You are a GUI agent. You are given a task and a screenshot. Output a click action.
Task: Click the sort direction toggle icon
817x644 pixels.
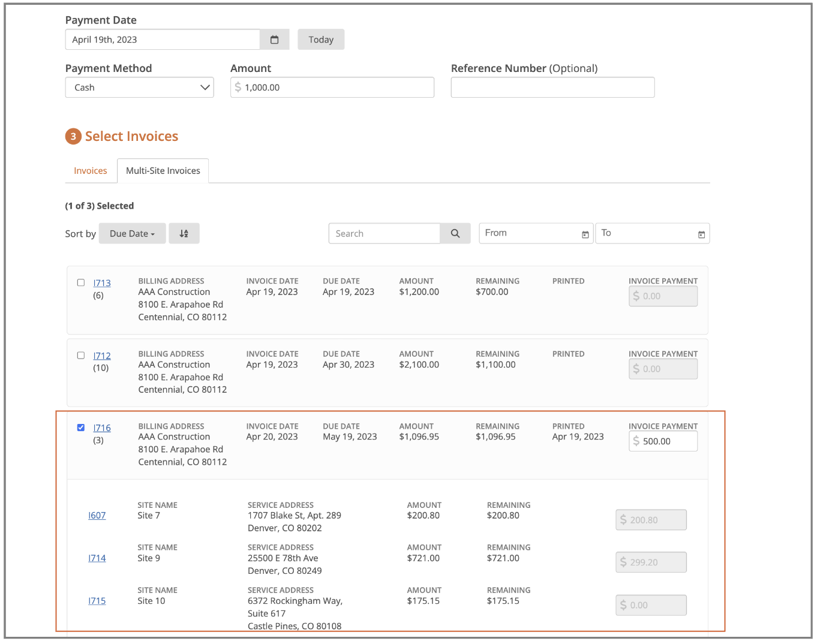[184, 234]
